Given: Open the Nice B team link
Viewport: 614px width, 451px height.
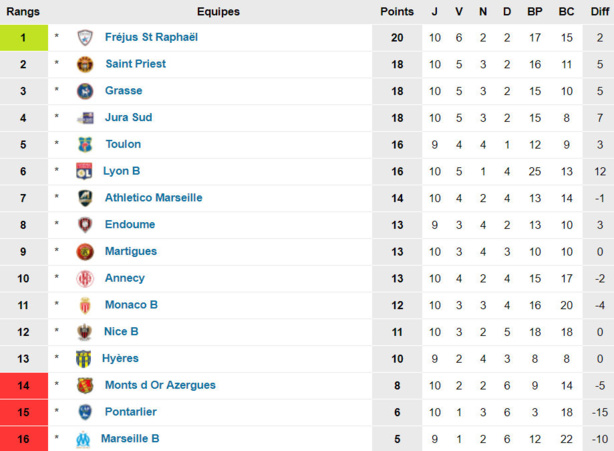Looking at the screenshot, I should pyautogui.click(x=121, y=331).
